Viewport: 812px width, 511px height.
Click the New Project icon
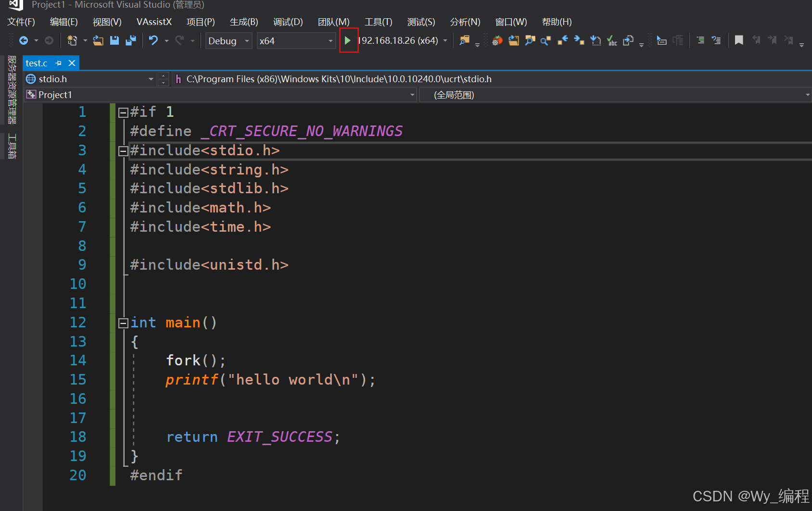[x=72, y=41]
